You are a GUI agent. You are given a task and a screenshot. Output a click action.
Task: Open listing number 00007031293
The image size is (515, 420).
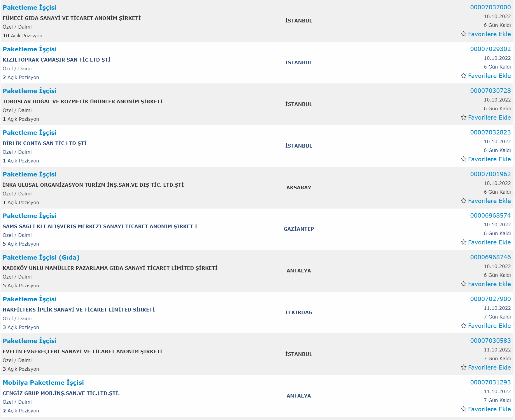(x=491, y=382)
